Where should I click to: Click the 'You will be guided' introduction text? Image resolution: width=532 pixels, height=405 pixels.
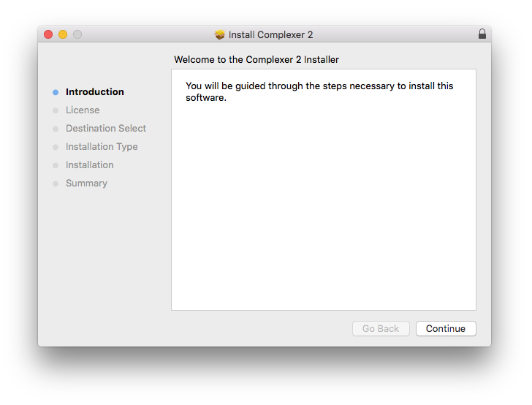pyautogui.click(x=319, y=91)
